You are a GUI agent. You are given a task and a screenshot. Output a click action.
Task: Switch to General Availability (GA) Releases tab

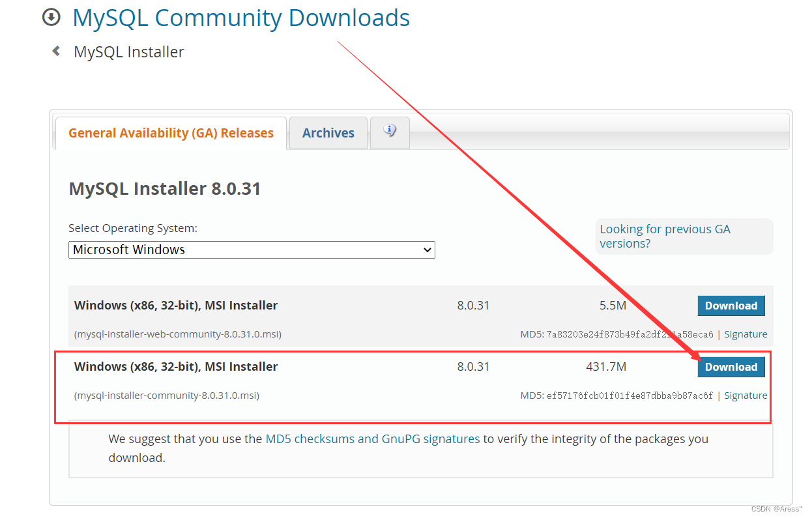coord(171,133)
